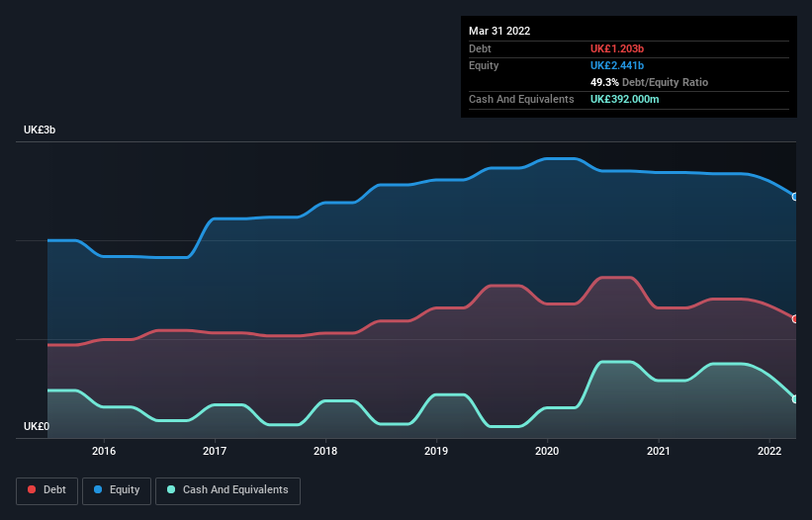The height and width of the screenshot is (520, 812).
Task: Click the 2021 x-axis label
Action: tap(658, 451)
